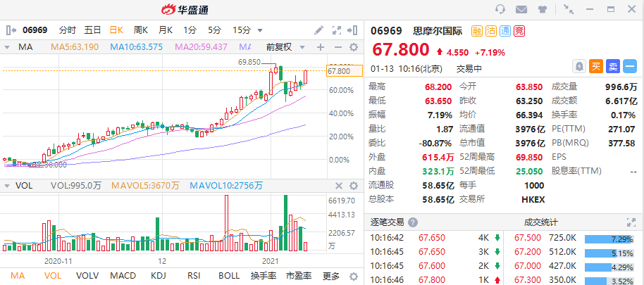The height and width of the screenshot is (285, 644).
Task: Click the PE(TTM) value 271.07
Action: click(x=621, y=129)
